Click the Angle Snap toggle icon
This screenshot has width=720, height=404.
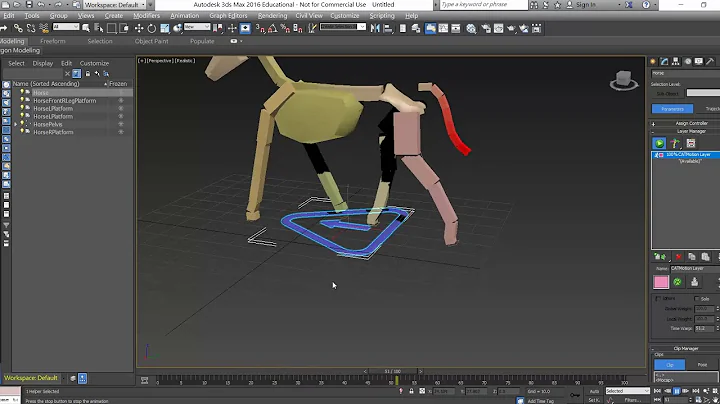[x=272, y=28]
